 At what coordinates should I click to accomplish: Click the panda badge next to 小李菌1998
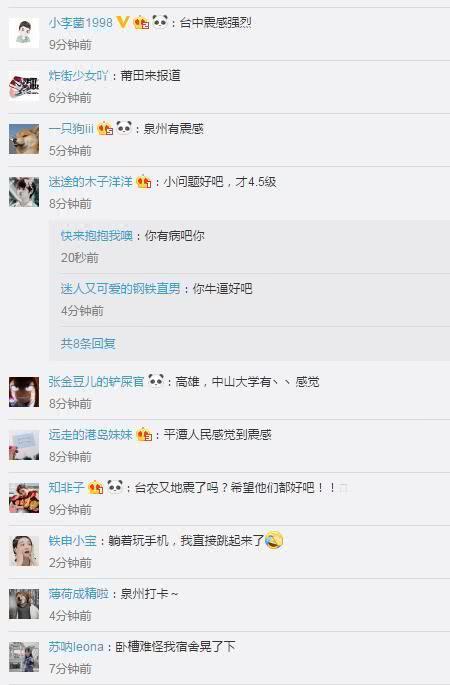160,21
